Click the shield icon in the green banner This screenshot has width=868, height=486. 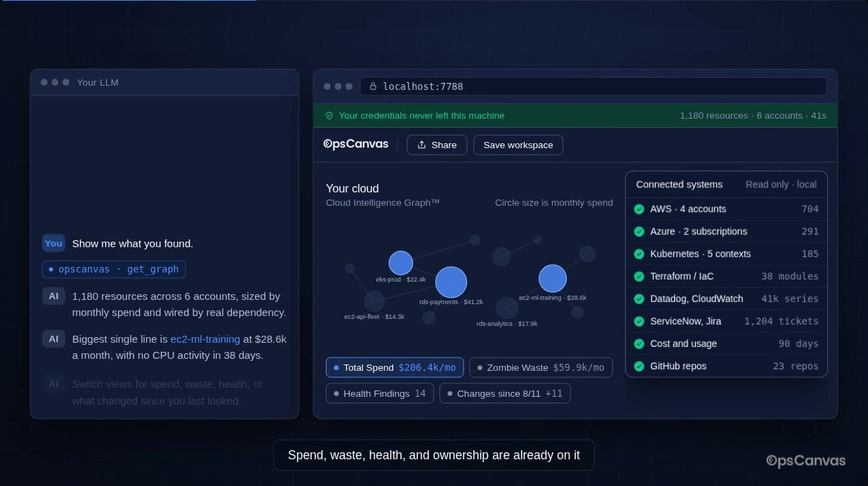[329, 115]
